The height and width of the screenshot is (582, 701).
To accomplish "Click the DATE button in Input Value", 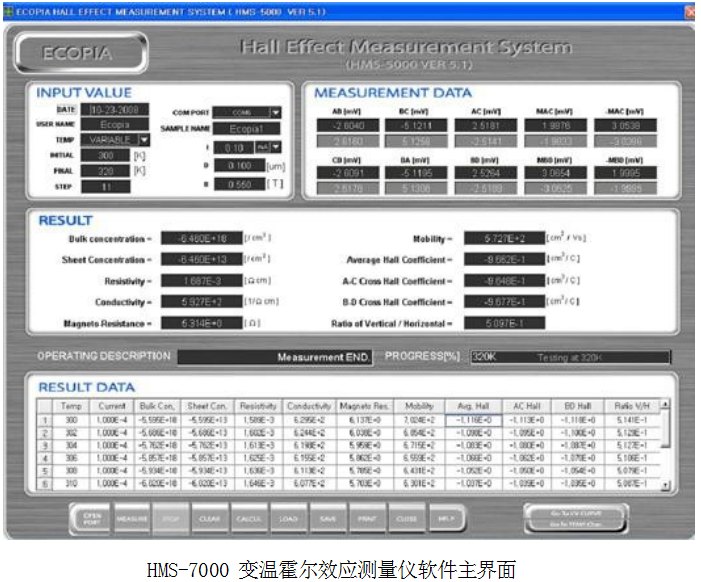I will click(x=68, y=110).
